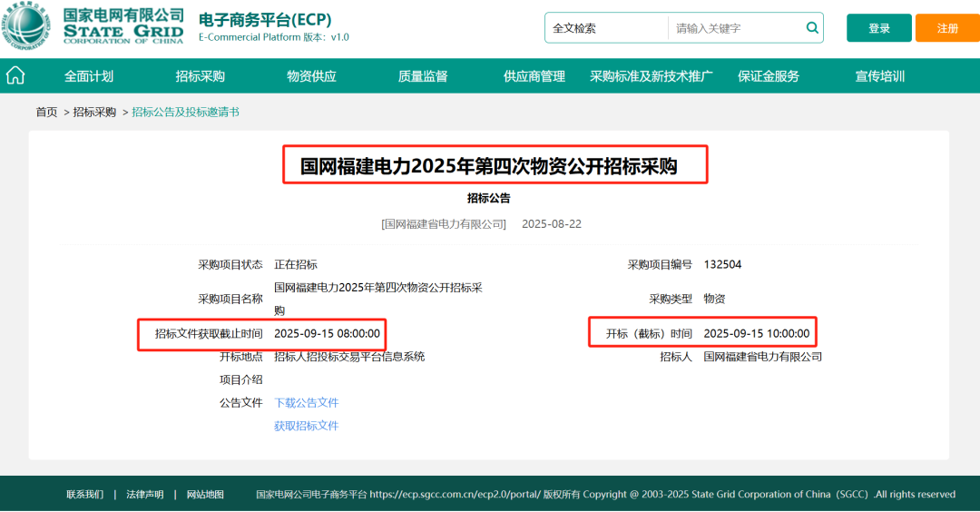The image size is (980, 512).
Task: Click the project number 132504
Action: pos(722,264)
